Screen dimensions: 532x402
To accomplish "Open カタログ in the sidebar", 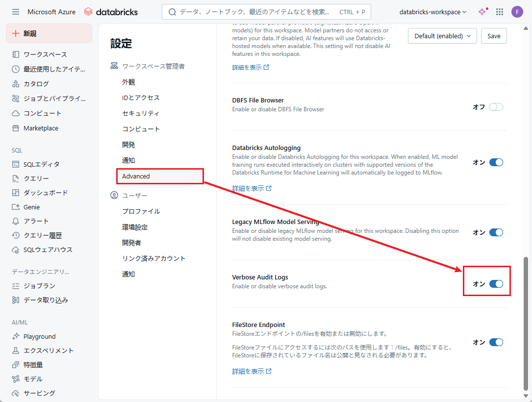I will point(36,84).
